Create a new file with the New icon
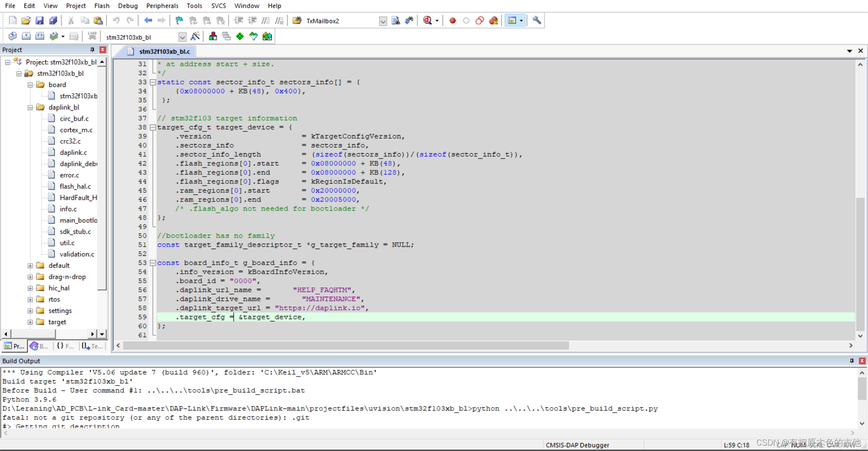The image size is (868, 451). tap(13, 20)
